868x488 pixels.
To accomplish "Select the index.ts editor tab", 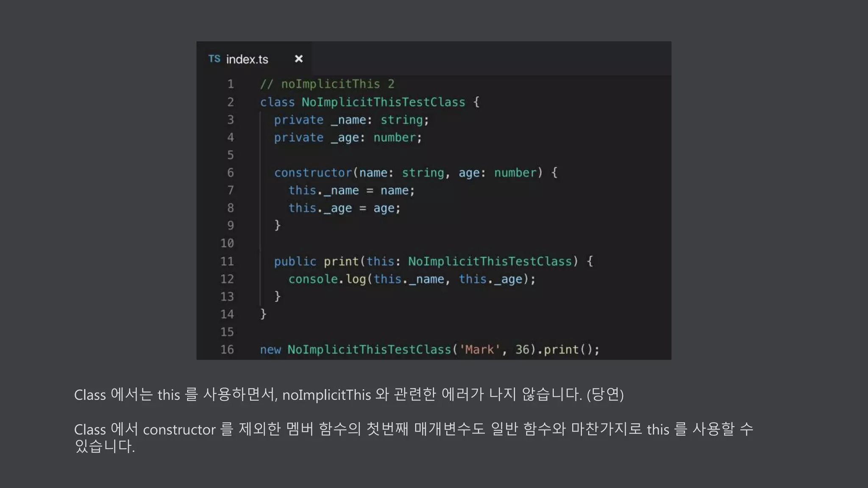I will click(x=254, y=59).
